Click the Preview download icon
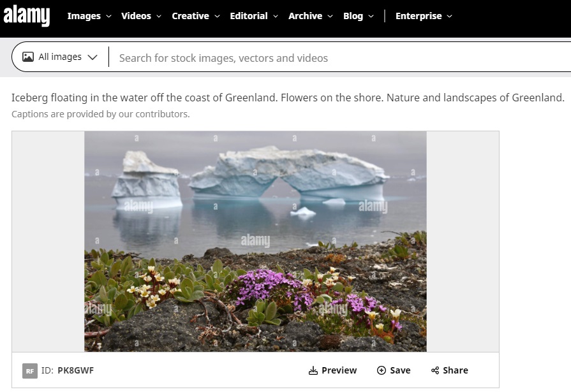The image size is (571, 392). [x=313, y=370]
